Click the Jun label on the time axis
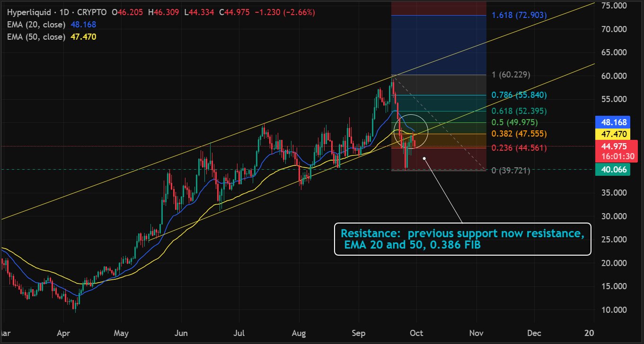Viewport: 644px width, 344px height. click(x=182, y=332)
